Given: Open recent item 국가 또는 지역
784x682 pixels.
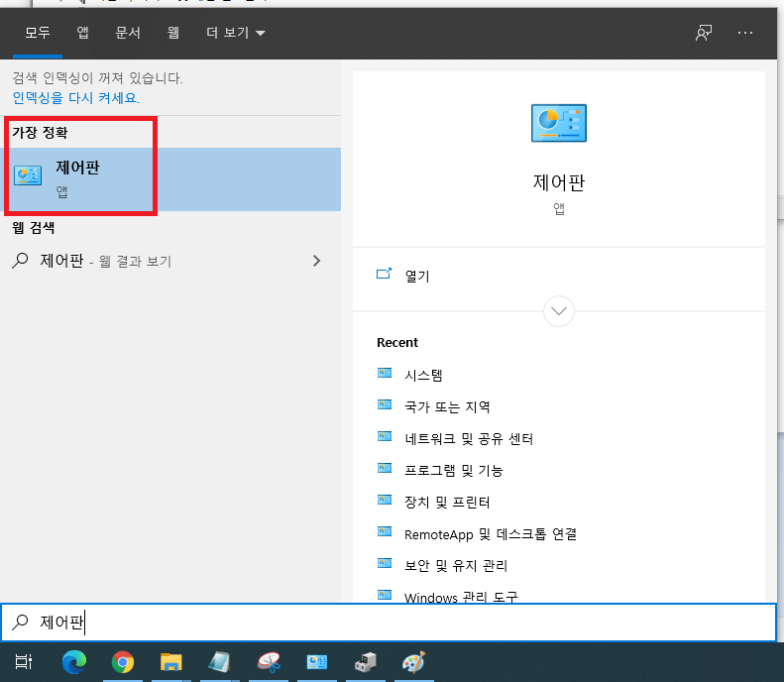Looking at the screenshot, I should point(447,406).
